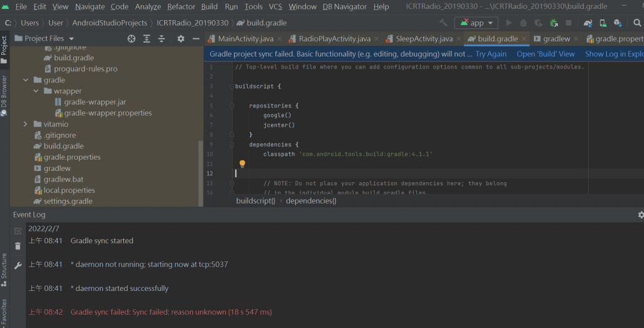Image resolution: width=644 pixels, height=328 pixels.
Task: Open Event Log gear options icon
Action: point(641,214)
